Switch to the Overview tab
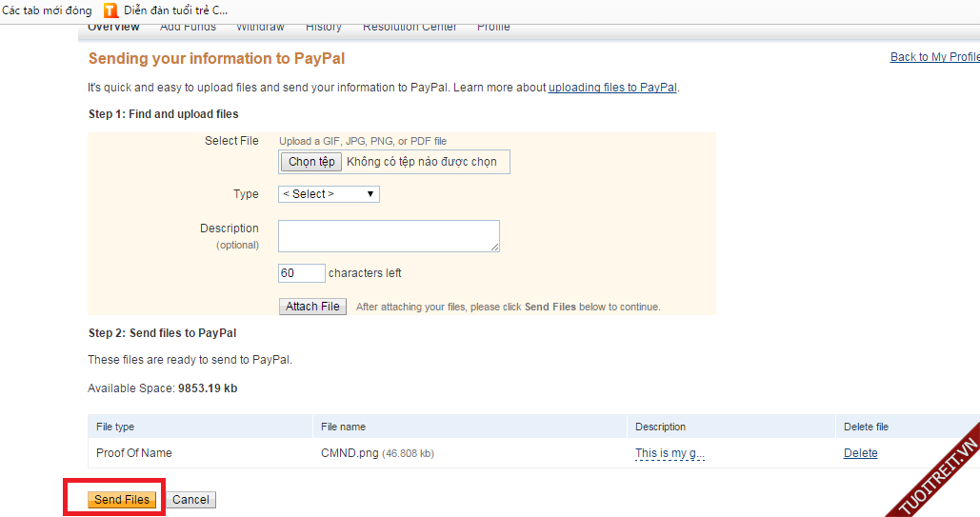The height and width of the screenshot is (517, 980). [x=113, y=28]
